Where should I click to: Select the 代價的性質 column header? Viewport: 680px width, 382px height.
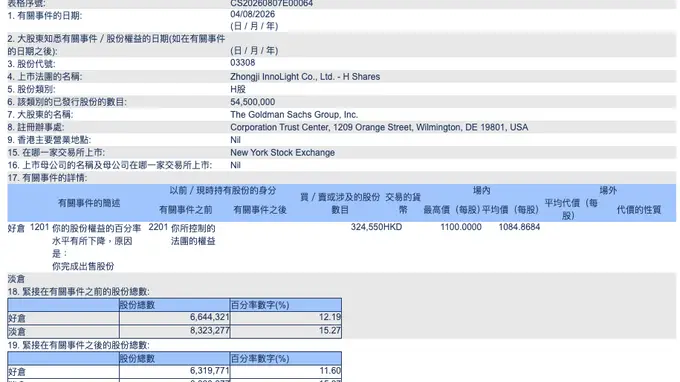tap(639, 210)
